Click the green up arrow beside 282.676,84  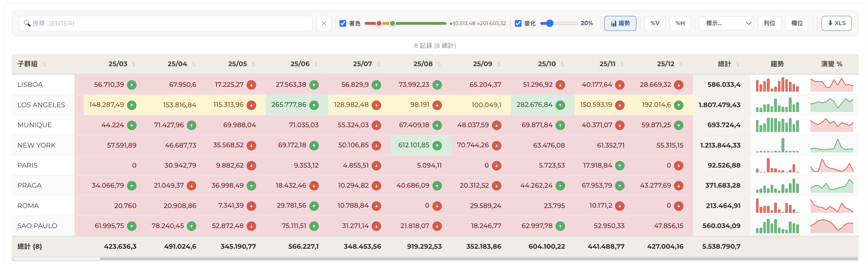(560, 105)
